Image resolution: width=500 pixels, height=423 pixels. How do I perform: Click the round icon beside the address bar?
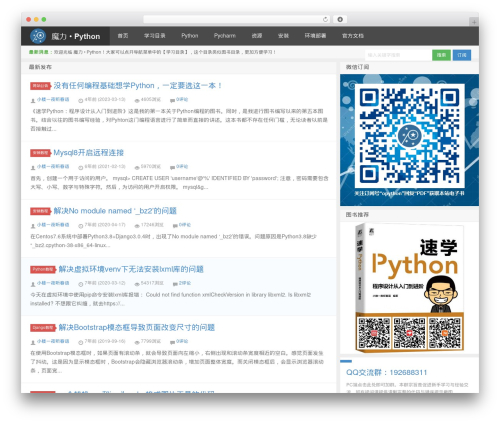point(340,20)
